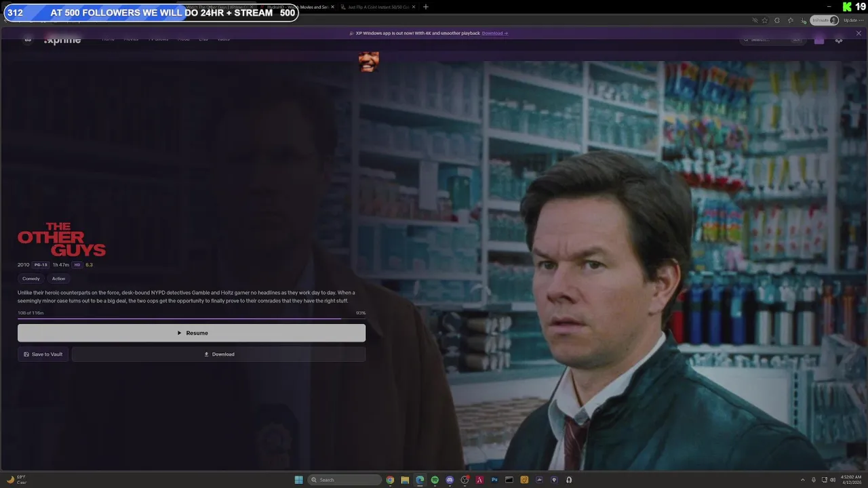Open File Explorer from the taskbar
Image resolution: width=868 pixels, height=488 pixels.
pyautogui.click(x=405, y=480)
